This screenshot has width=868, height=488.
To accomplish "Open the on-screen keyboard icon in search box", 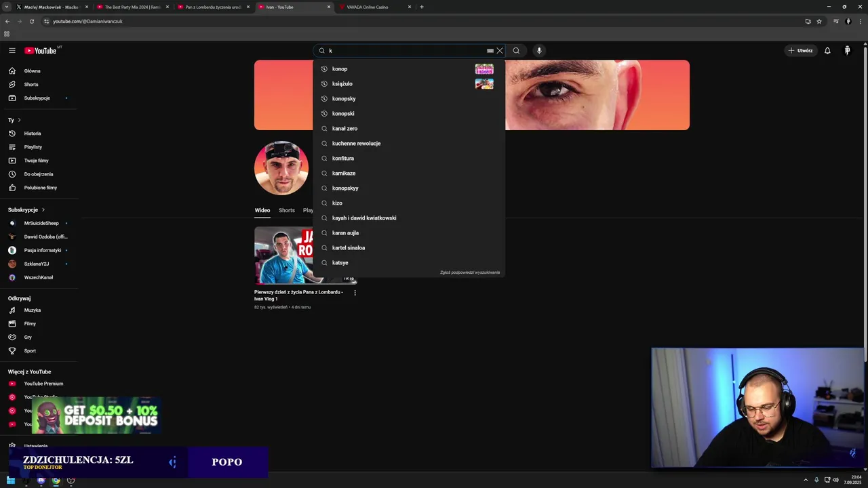I will [x=490, y=51].
